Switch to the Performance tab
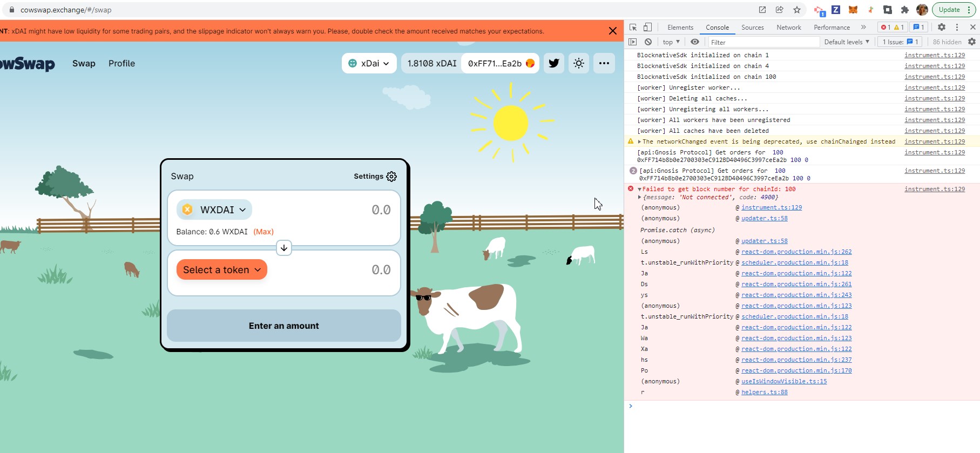Image resolution: width=980 pixels, height=453 pixels. [832, 27]
